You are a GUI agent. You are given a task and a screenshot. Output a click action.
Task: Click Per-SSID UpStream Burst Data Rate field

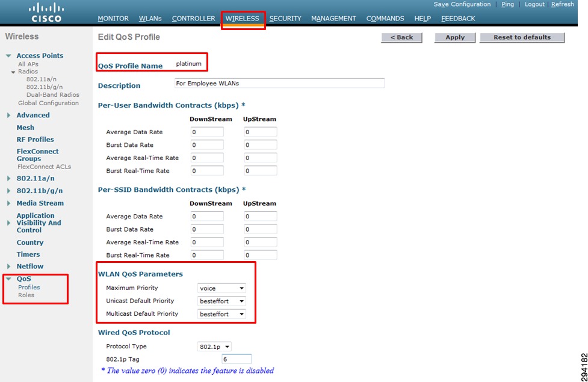pyautogui.click(x=260, y=229)
